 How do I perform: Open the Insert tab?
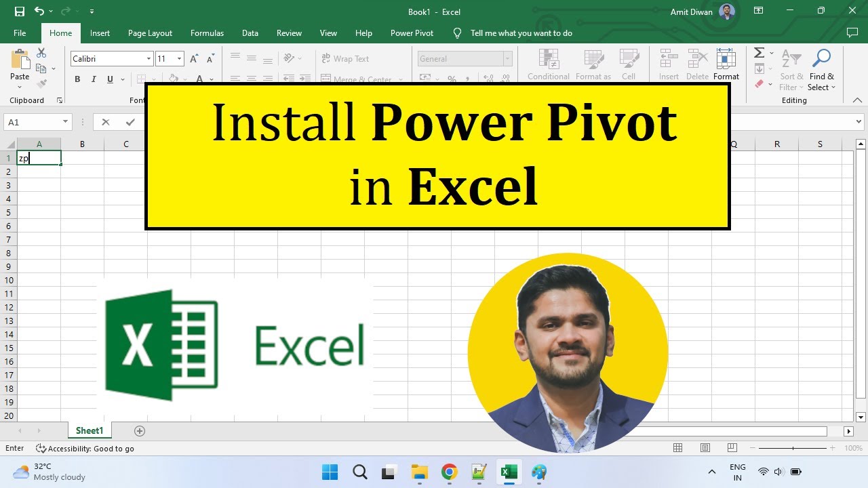(100, 33)
